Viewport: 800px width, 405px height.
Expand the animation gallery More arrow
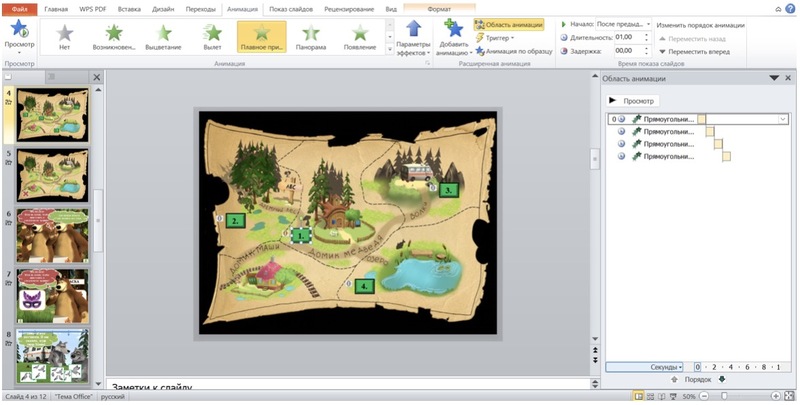[390, 49]
